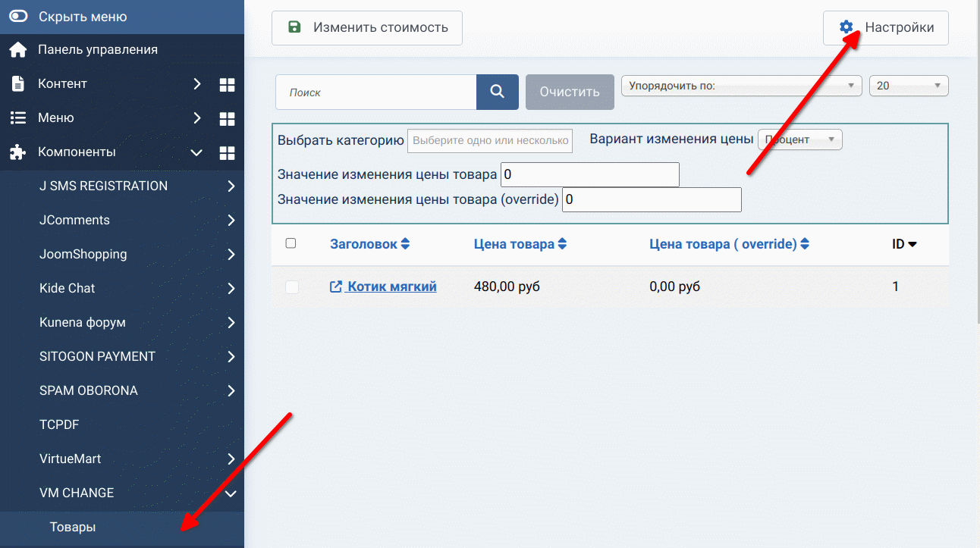Click the Цена товара ( override) header link
This screenshot has width=980, height=548.
pos(723,244)
